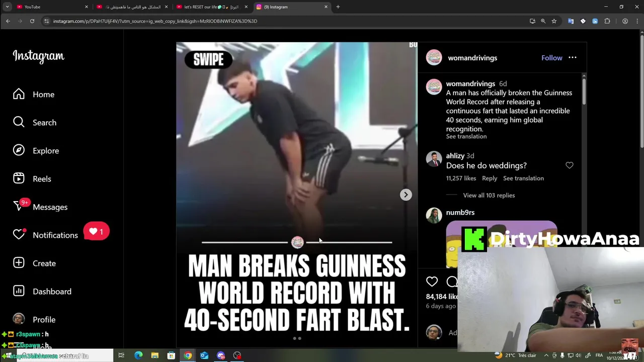Open Notifications in the sidebar
The height and width of the screenshot is (362, 644).
[45, 235]
